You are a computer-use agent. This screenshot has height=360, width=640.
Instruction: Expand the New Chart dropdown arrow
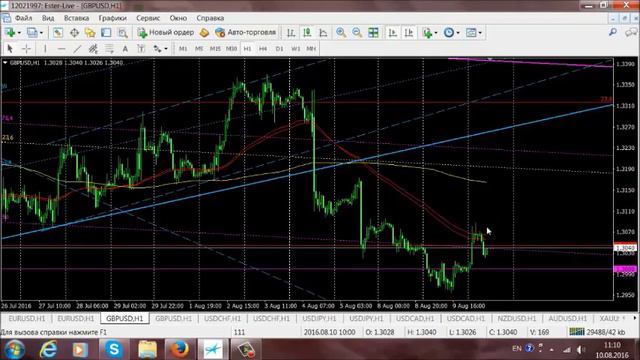(19, 33)
